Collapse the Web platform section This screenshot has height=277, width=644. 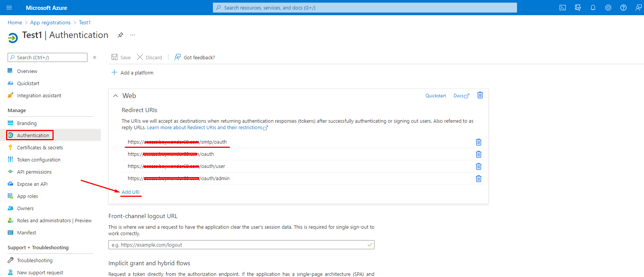click(116, 96)
